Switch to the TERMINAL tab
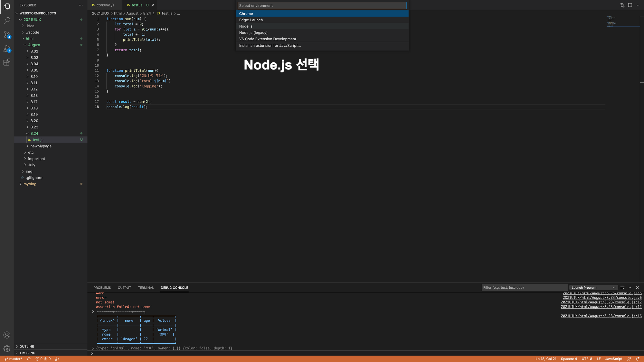644x362 pixels. point(146,288)
